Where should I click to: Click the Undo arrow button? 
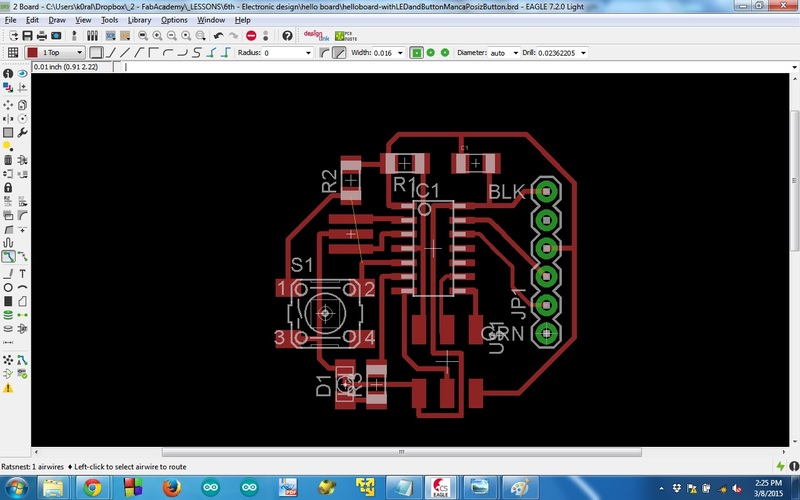click(x=218, y=36)
